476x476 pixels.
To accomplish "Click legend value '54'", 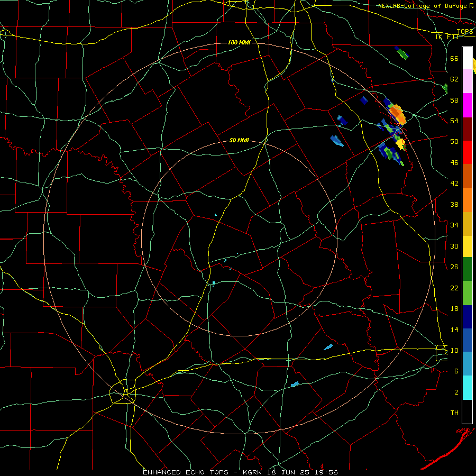I will click(454, 121).
